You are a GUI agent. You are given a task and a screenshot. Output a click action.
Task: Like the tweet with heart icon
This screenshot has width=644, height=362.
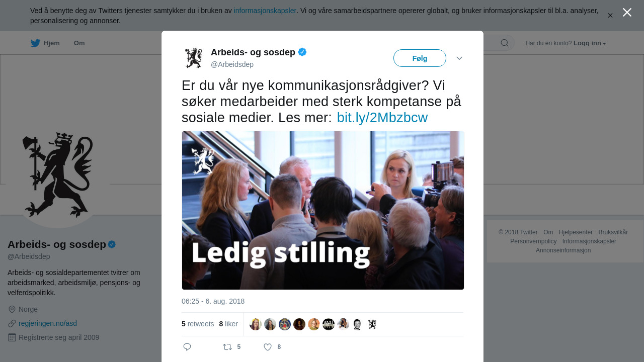268,347
